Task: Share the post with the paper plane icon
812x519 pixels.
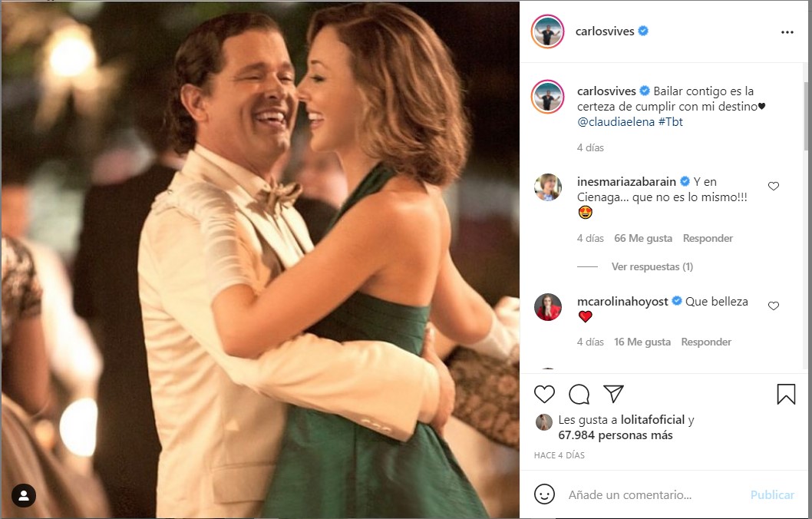Action: click(x=613, y=394)
